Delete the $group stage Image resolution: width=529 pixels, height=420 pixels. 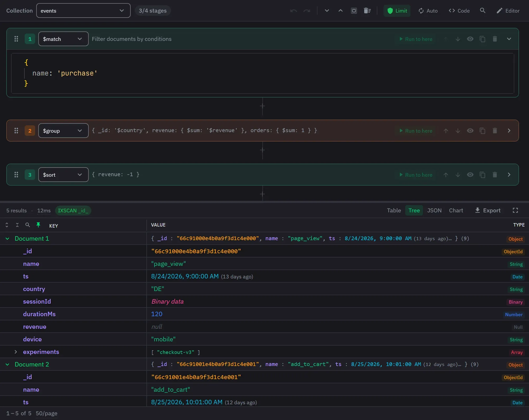pos(495,131)
